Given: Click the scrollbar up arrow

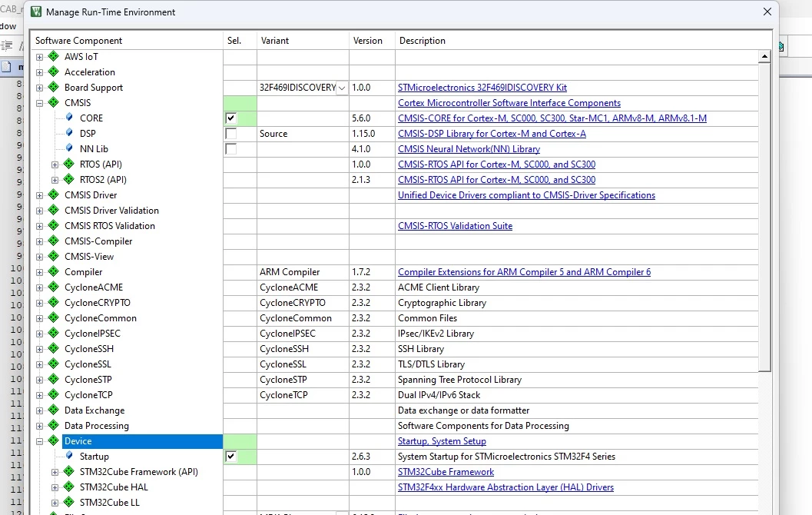Looking at the screenshot, I should [764, 56].
